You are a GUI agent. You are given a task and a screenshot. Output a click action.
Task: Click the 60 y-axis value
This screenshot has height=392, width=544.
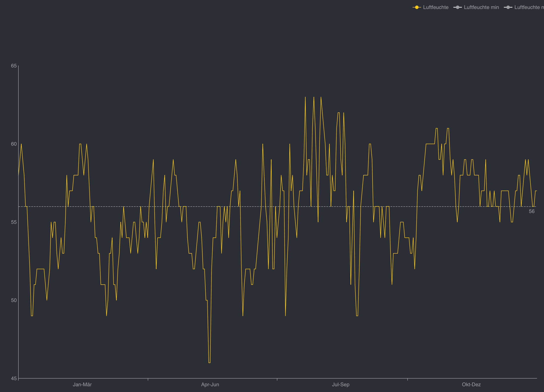tap(14, 144)
